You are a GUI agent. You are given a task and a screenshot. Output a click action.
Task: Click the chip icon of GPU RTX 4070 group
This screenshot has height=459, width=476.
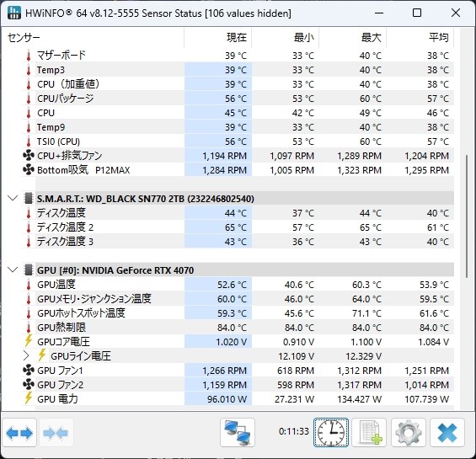(x=29, y=270)
